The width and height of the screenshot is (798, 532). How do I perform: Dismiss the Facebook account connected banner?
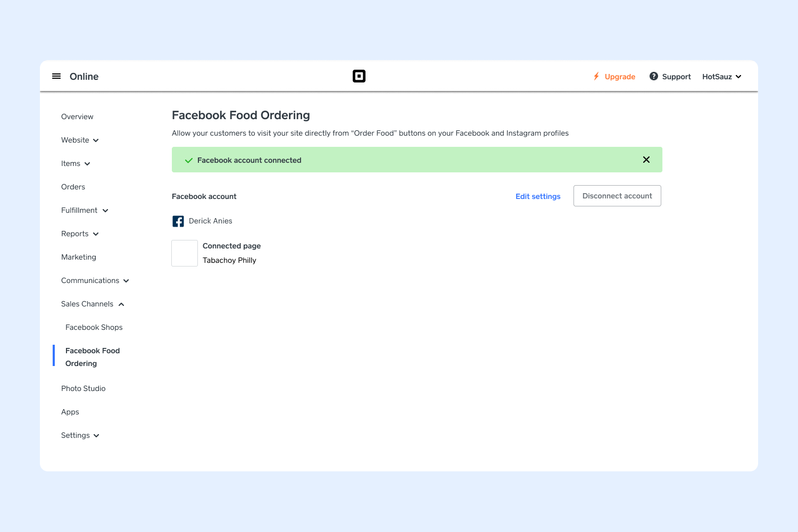tap(646, 160)
